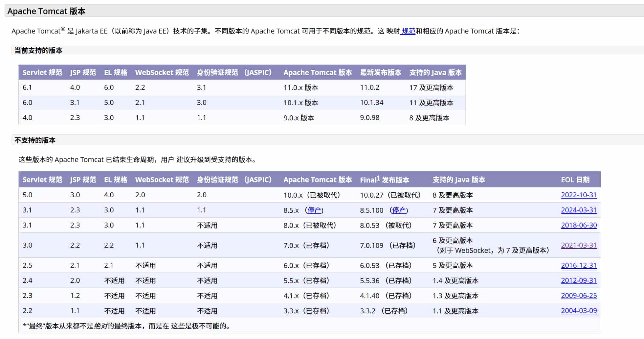Click '7.0.109（已存档）' cell
The width and height of the screenshot is (644, 339).
click(388, 245)
